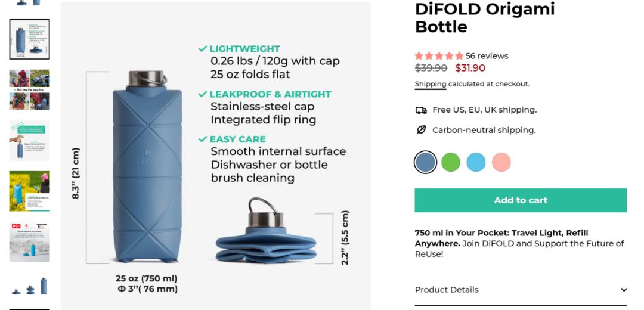Screen dimensions: 644x310
Task: Select the bottle dimensions thumbnail
Action: coord(30,39)
